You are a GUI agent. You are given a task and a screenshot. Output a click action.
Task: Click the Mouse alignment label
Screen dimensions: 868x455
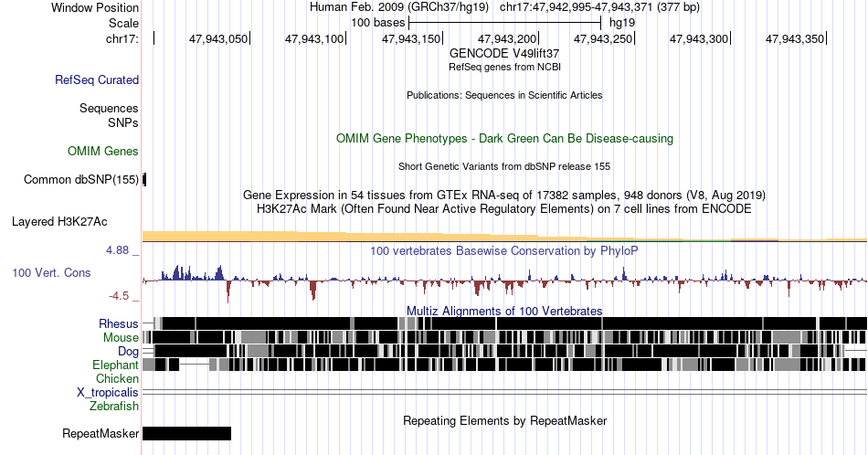tap(121, 337)
